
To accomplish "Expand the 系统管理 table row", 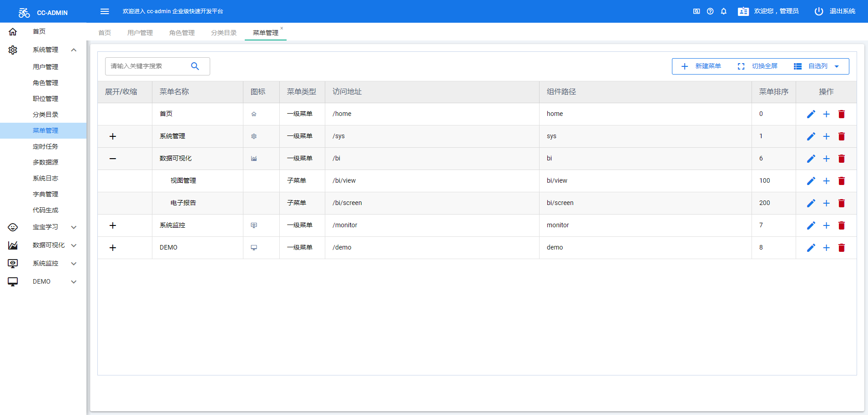I will pos(113,136).
